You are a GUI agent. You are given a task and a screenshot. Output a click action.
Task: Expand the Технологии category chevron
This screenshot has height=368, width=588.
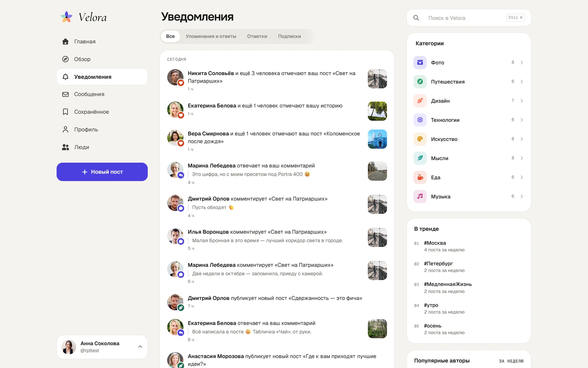pos(521,120)
